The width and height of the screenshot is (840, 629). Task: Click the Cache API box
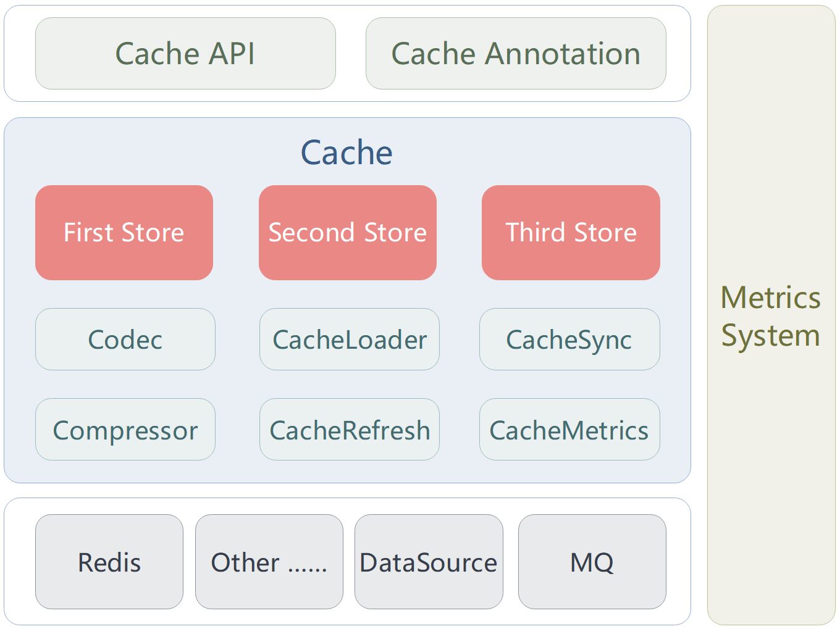pyautogui.click(x=185, y=54)
